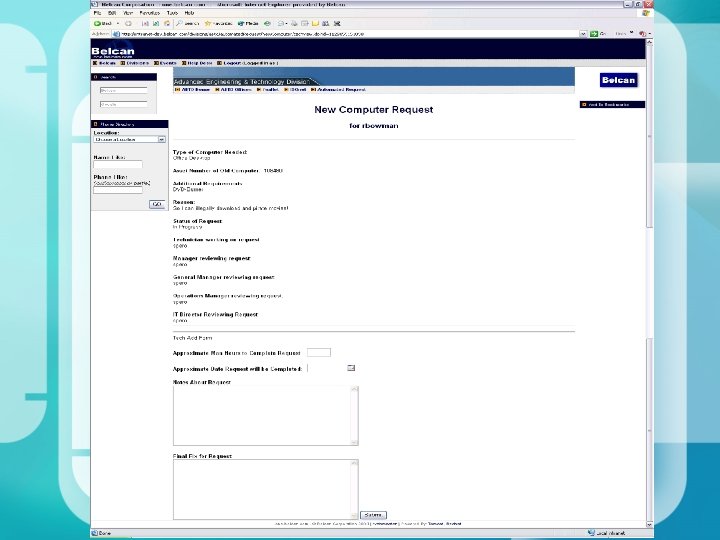Image resolution: width=720 pixels, height=540 pixels.
Task: Click the second field in the Search panel
Action: (x=124, y=104)
